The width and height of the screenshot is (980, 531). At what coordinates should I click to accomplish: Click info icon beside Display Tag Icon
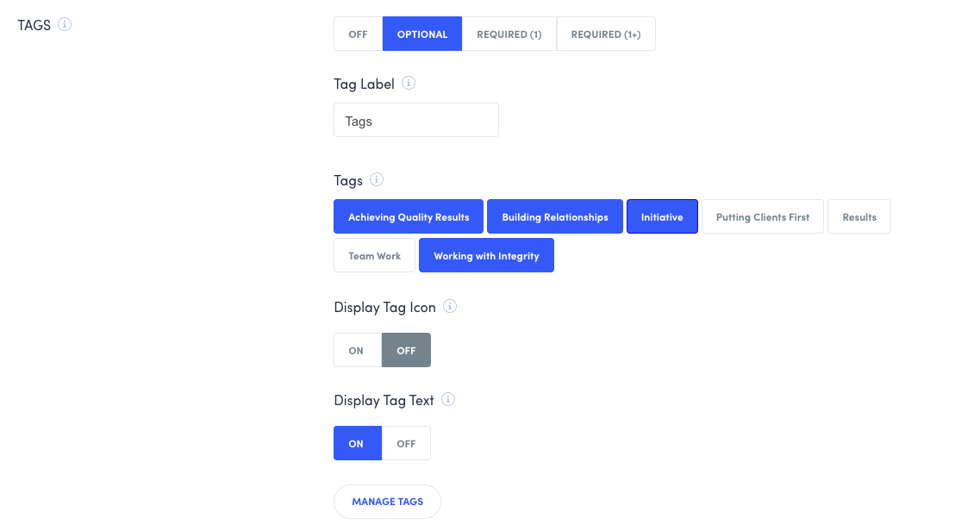(x=450, y=306)
